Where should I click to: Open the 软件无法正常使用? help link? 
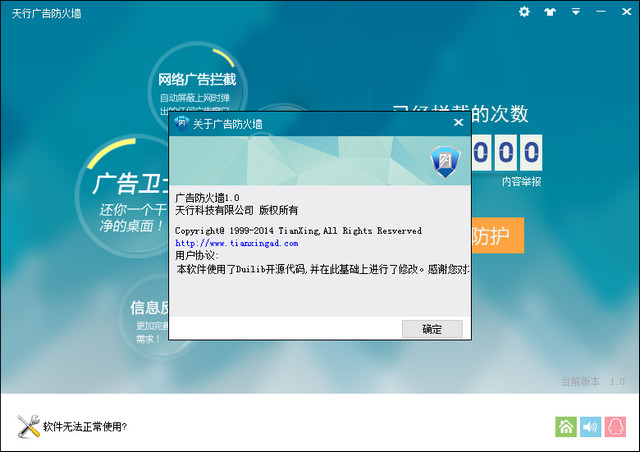85,428
